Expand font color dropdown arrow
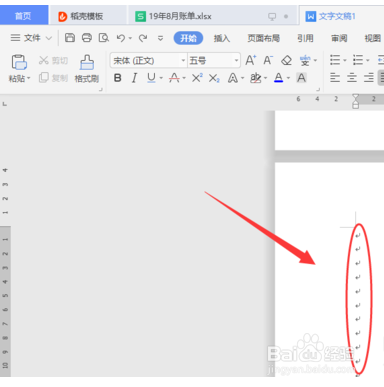Viewport: 384px width, 387px height. [288, 79]
